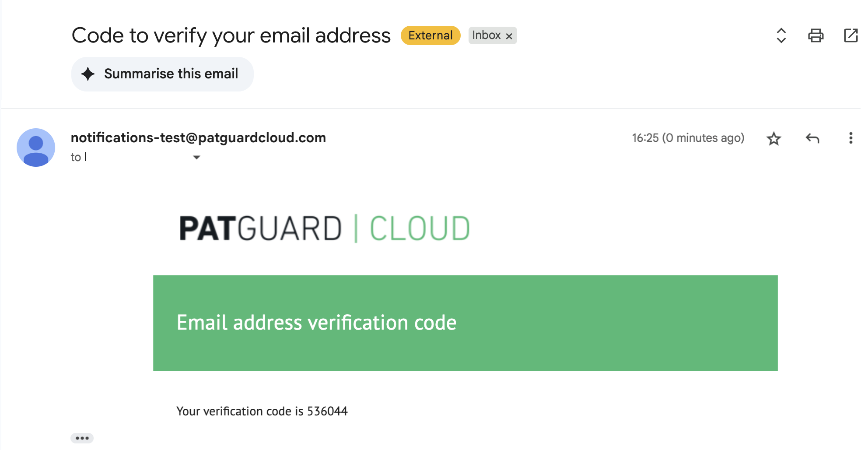Print this email using the printer icon
The image size is (868, 450).
click(815, 35)
